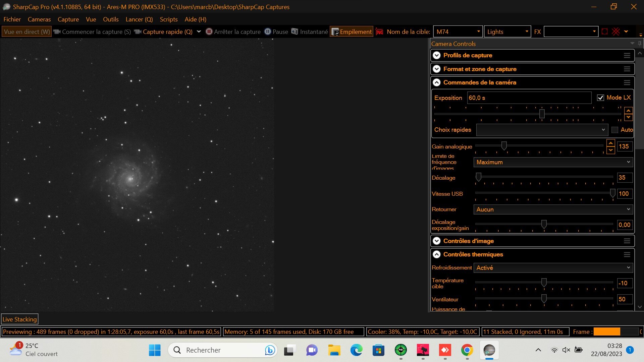
Task: Click the Gain analogique slider handle
Action: 504,145
